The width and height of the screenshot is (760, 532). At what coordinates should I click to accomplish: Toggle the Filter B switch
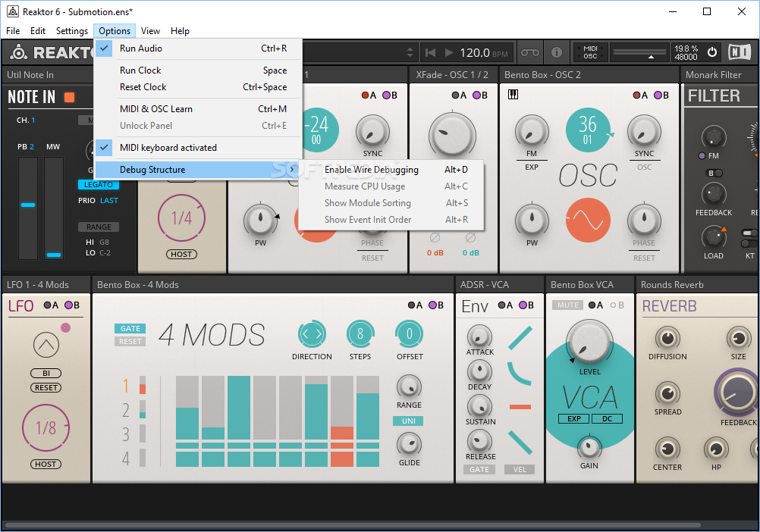(x=715, y=174)
